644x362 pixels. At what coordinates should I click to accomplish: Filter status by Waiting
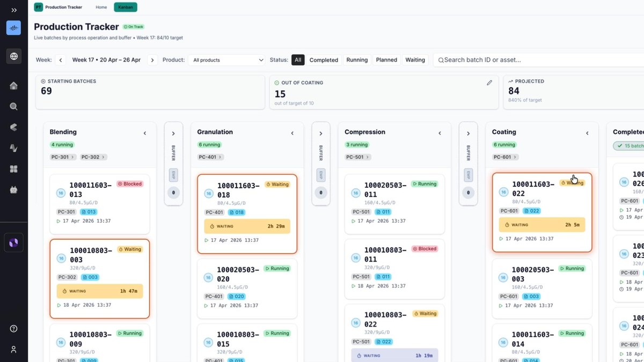point(415,60)
